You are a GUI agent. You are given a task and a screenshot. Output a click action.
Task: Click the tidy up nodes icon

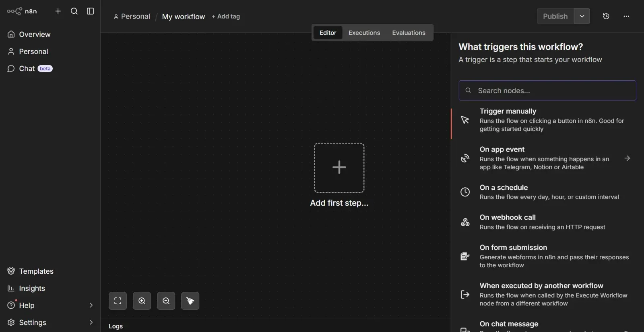(190, 301)
